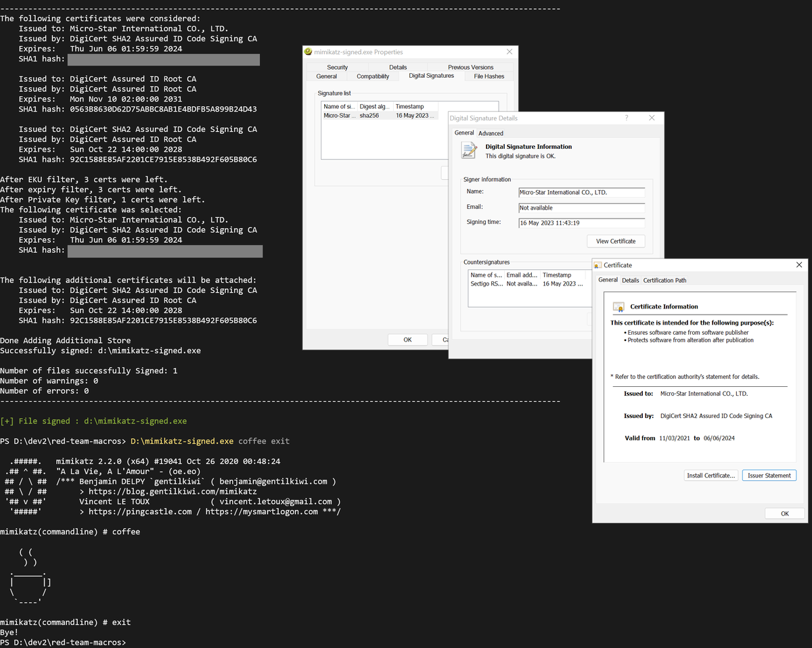Click the 'Bye!' output line

click(x=9, y=632)
